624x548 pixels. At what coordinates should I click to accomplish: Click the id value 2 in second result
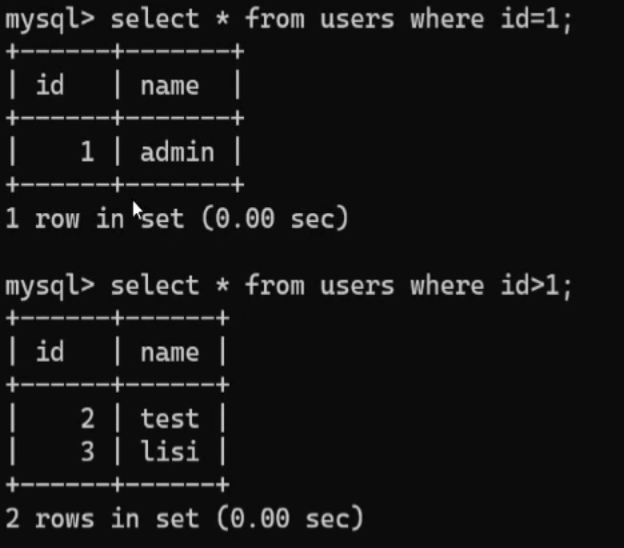pyautogui.click(x=88, y=419)
